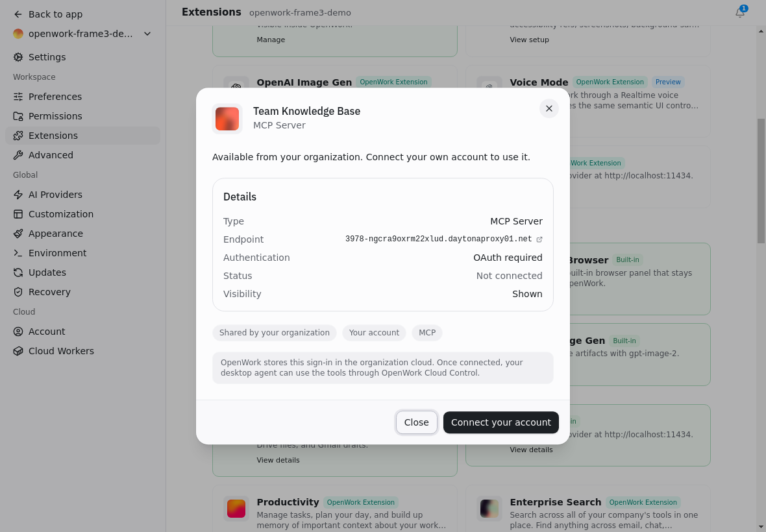Open the Updates section
766x532 pixels.
click(82, 273)
